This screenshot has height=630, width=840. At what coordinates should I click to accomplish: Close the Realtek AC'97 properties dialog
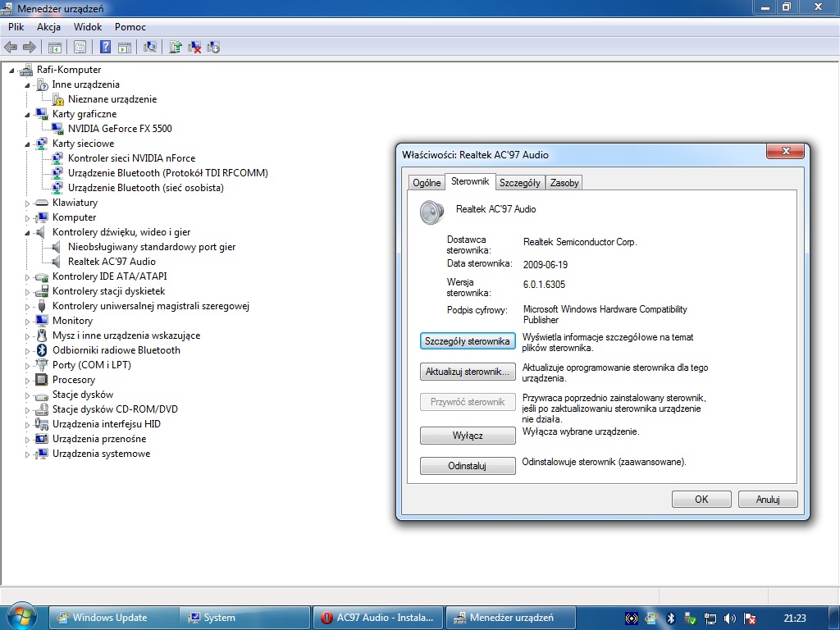click(785, 152)
